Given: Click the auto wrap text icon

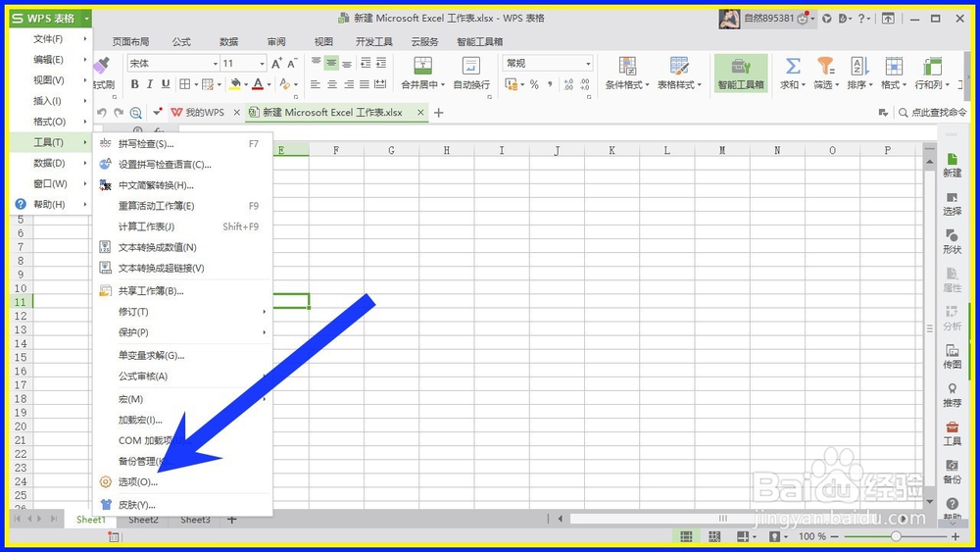Looking at the screenshot, I should 471,65.
